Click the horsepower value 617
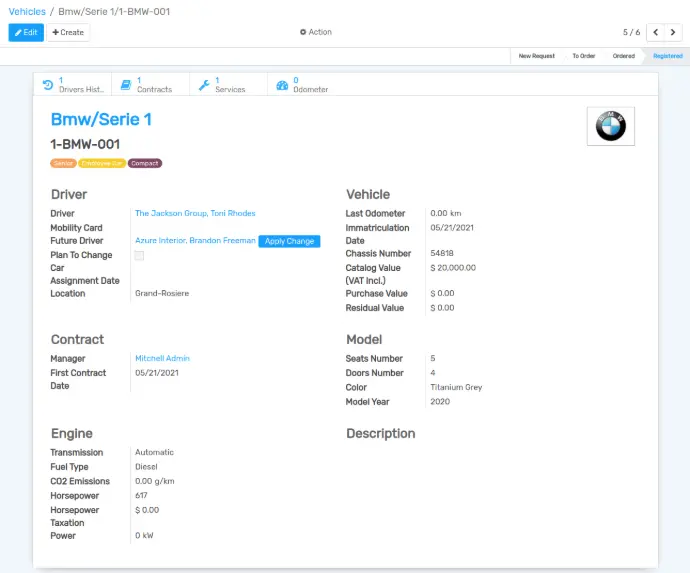Image resolution: width=690 pixels, height=573 pixels. pos(141,495)
